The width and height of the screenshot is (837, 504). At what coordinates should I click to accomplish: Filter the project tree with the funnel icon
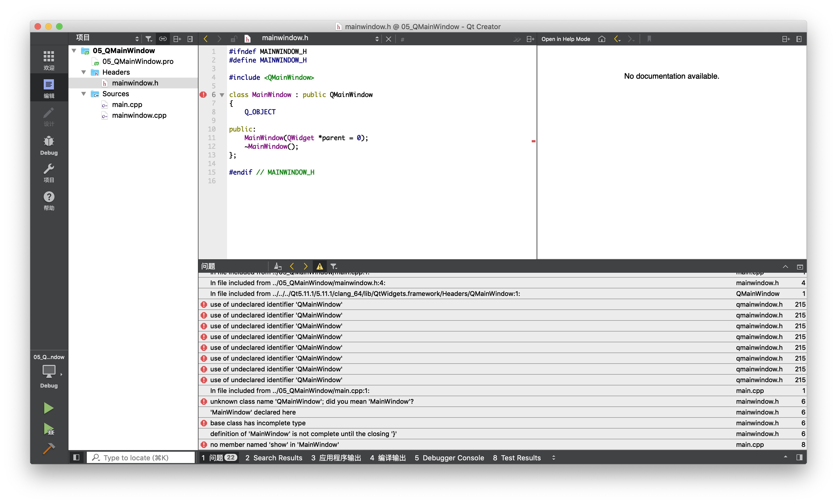(x=149, y=39)
